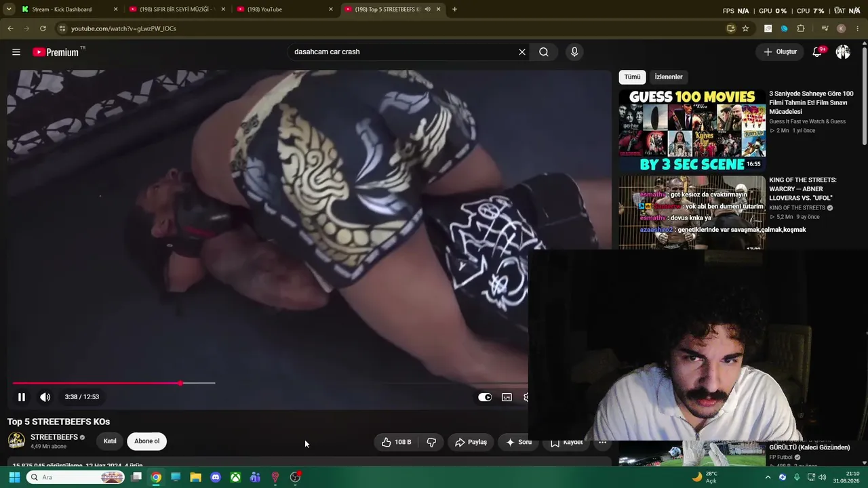Open the STREETBEEFS channel name link
Screen dimensions: 868x488
(x=54, y=437)
